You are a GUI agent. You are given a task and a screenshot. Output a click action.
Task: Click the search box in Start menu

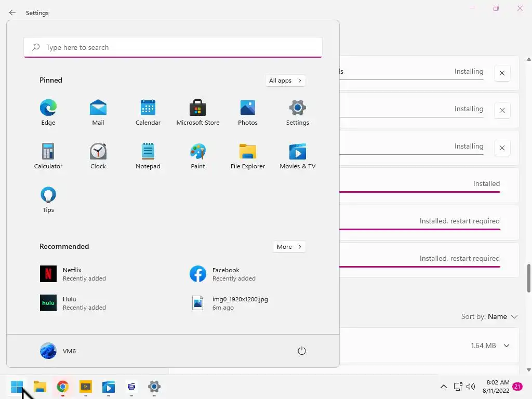coord(173,47)
